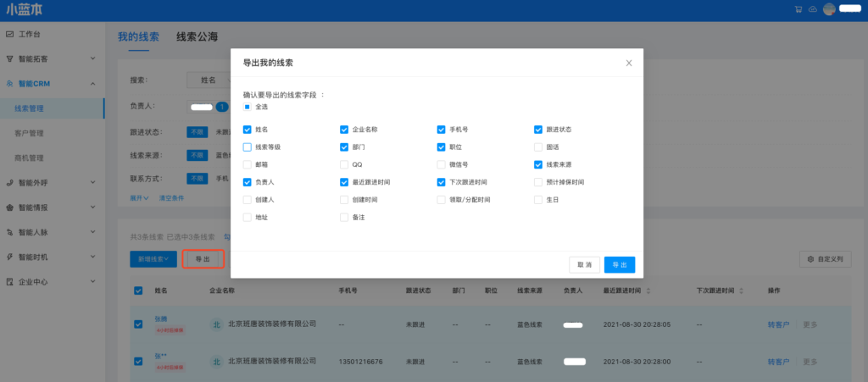Open 客户管理 in the sidebar

(x=30, y=133)
